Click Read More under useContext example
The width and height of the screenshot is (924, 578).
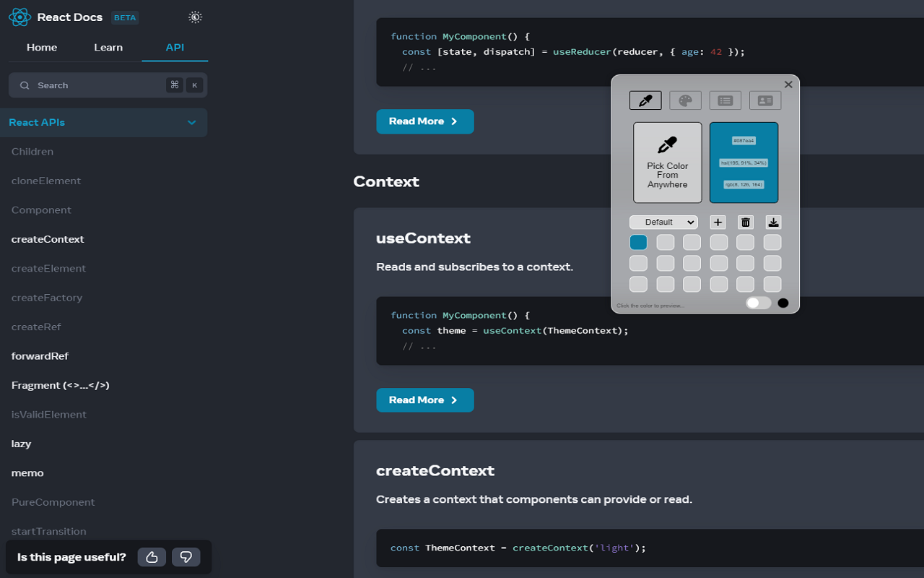(424, 400)
